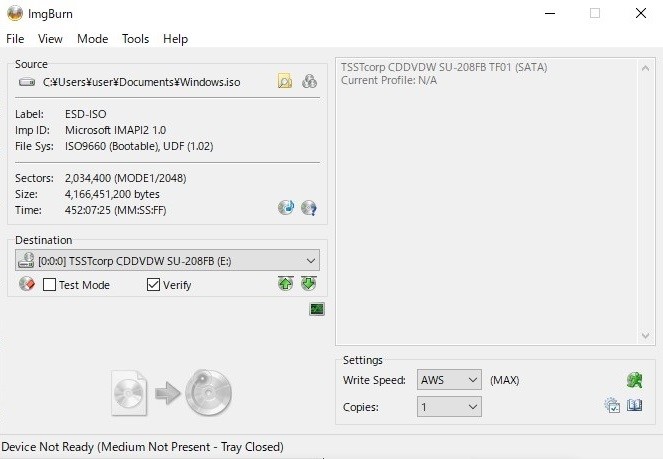The width and height of the screenshot is (663, 459).
Task: Open the Destination drive dropdown
Action: [310, 260]
